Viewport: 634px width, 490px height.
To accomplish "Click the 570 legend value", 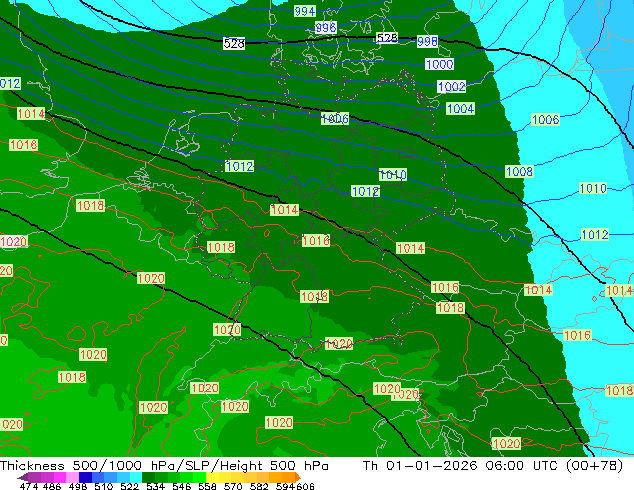I will (x=233, y=486).
